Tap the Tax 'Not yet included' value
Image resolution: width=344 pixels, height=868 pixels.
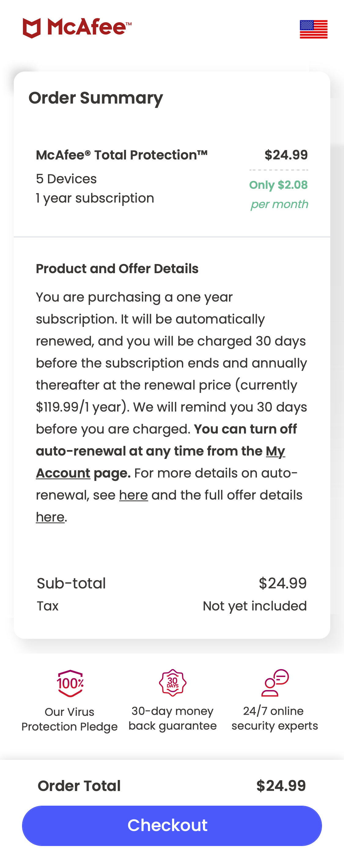tap(255, 606)
